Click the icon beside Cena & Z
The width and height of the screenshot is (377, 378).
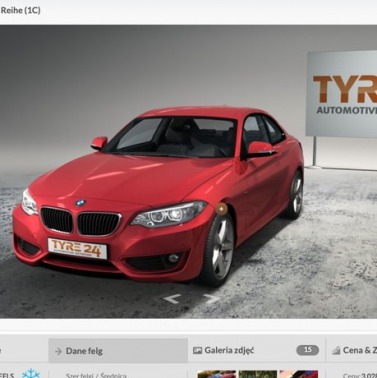click(x=336, y=350)
